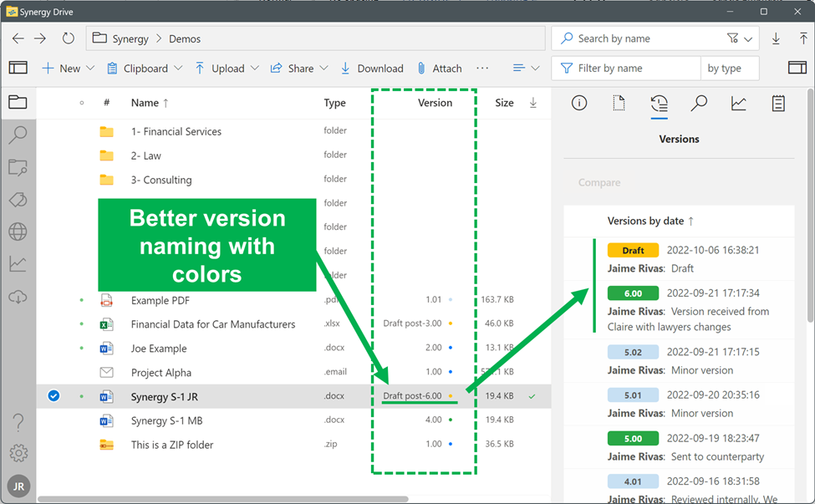Image resolution: width=815 pixels, height=504 pixels.
Task: Select the 5.01 minor version entry
Action: (679, 404)
